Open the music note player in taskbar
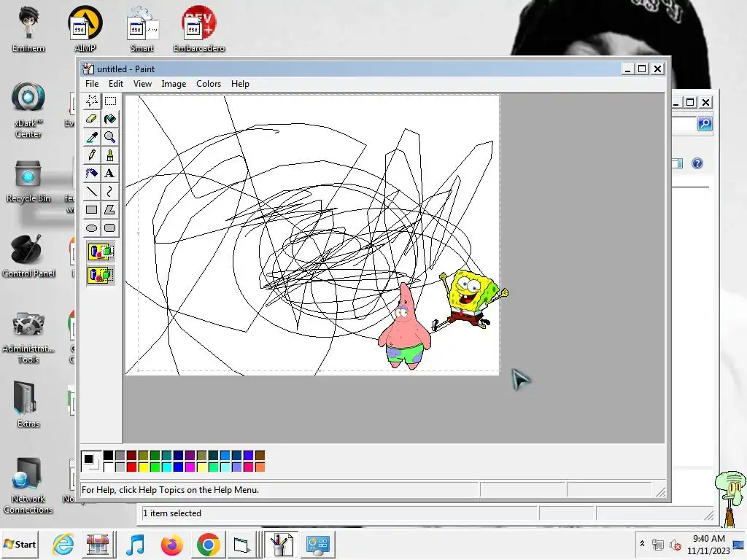The image size is (747, 560). [x=136, y=544]
